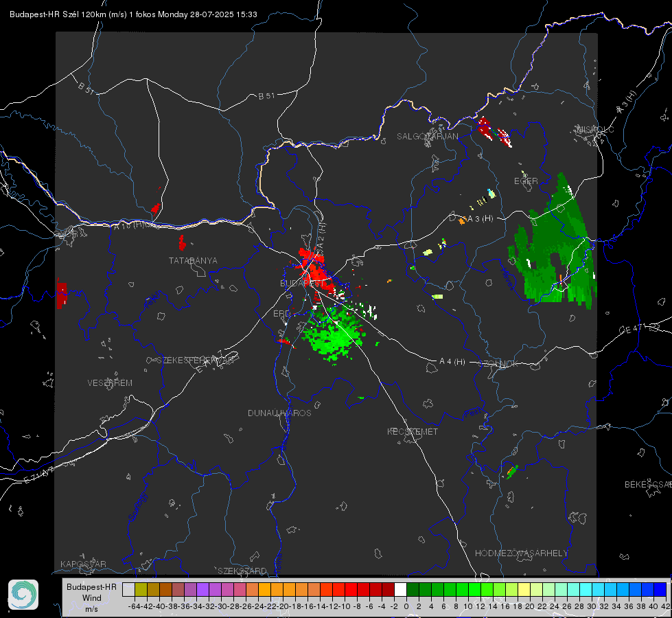The height and width of the screenshot is (618, 672).
Task: Click the A 3 (H) label near Eger
Action: click(480, 219)
